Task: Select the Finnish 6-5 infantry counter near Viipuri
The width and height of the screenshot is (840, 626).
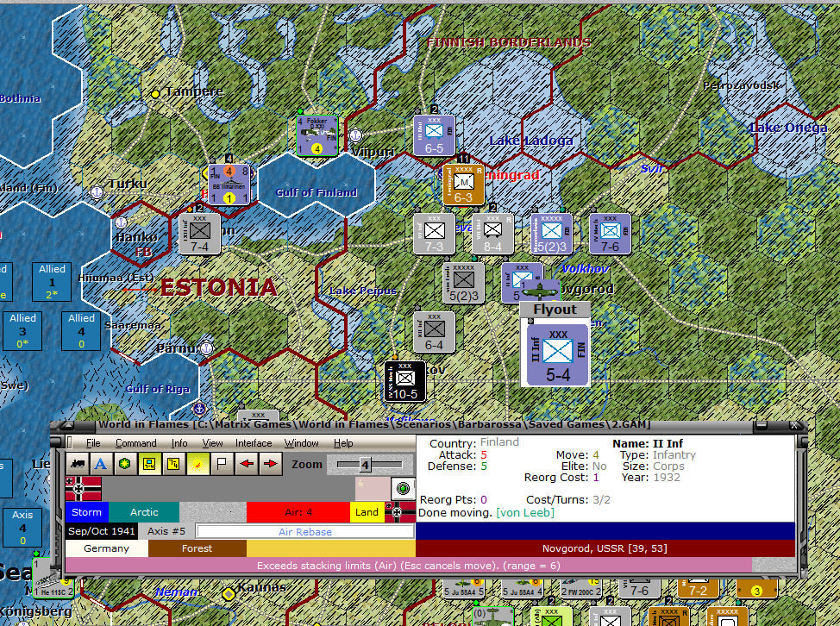Action: tap(434, 135)
